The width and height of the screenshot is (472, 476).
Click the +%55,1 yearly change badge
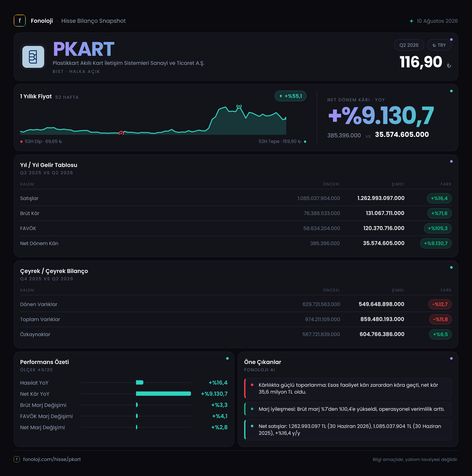(x=290, y=96)
